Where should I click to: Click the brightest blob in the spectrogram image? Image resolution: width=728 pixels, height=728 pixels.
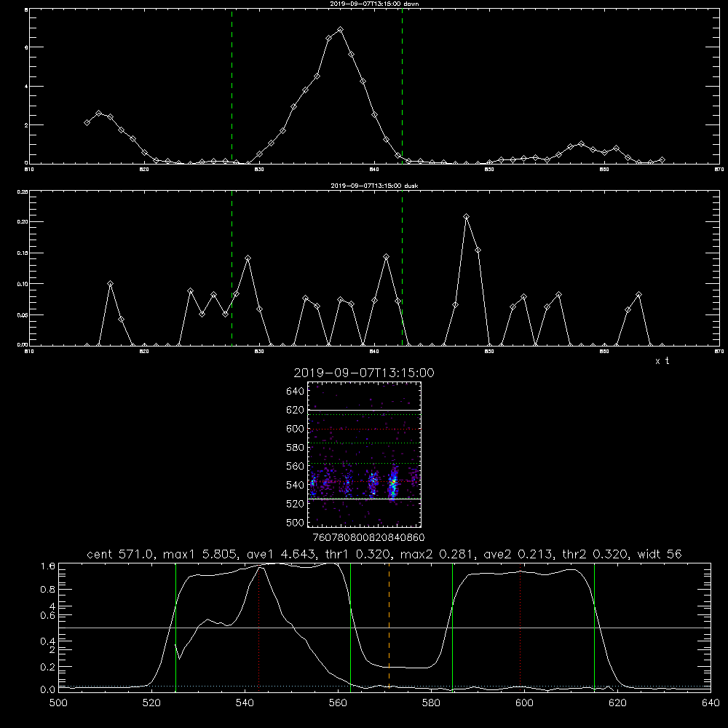click(x=393, y=484)
